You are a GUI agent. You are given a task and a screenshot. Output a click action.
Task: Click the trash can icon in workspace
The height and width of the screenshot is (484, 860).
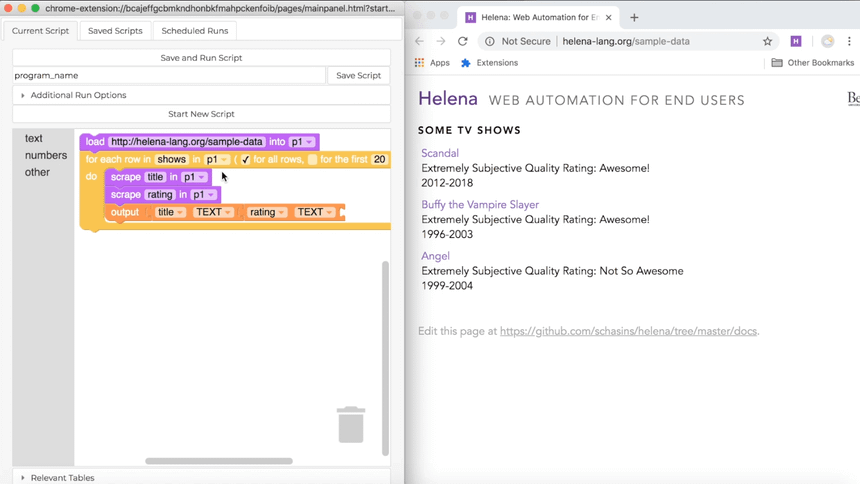tap(350, 424)
